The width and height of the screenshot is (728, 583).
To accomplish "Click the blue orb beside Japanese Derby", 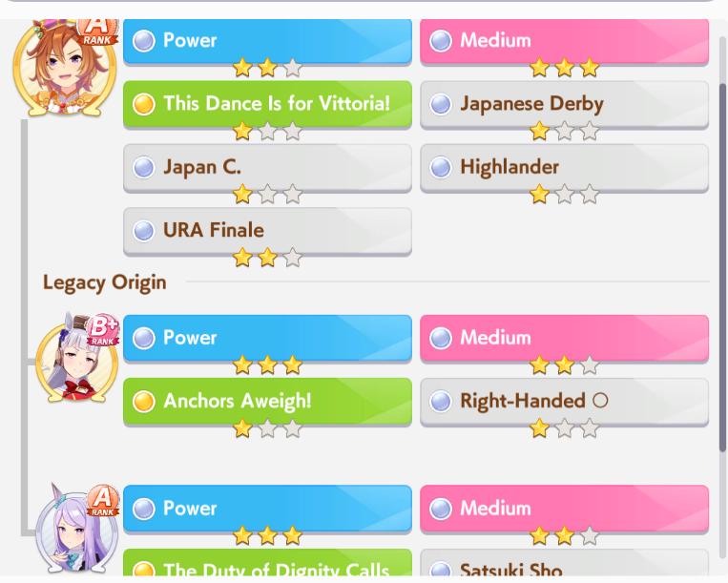I will click(441, 104).
